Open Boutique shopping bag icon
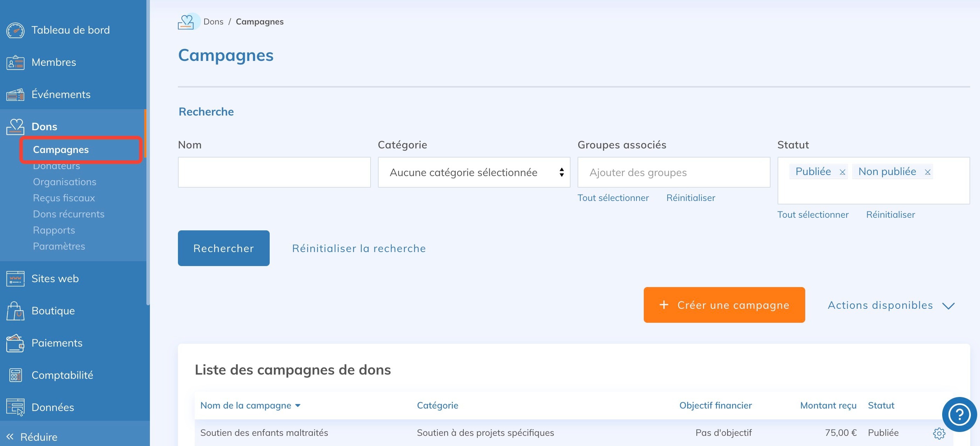The height and width of the screenshot is (446, 980). [15, 311]
